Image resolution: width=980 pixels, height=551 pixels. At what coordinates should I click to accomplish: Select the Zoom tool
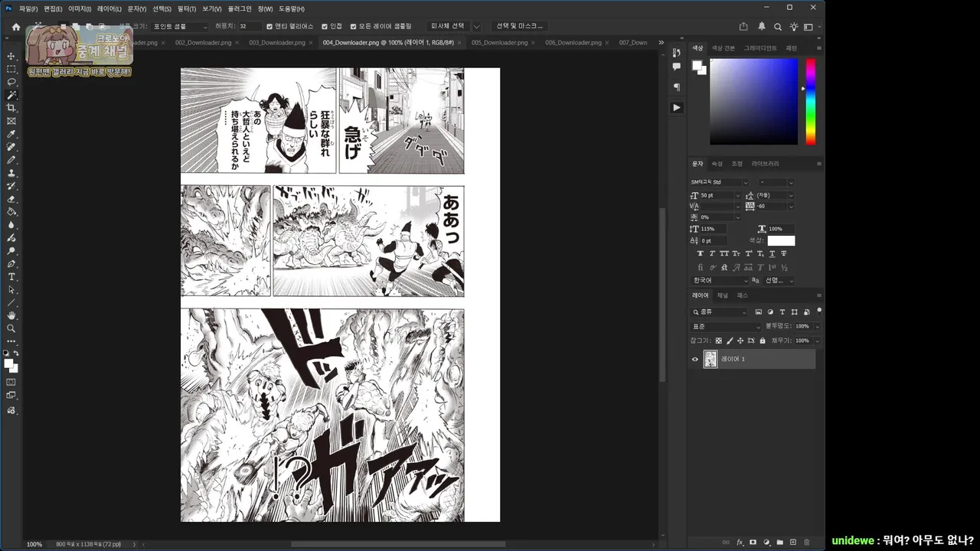(11, 328)
